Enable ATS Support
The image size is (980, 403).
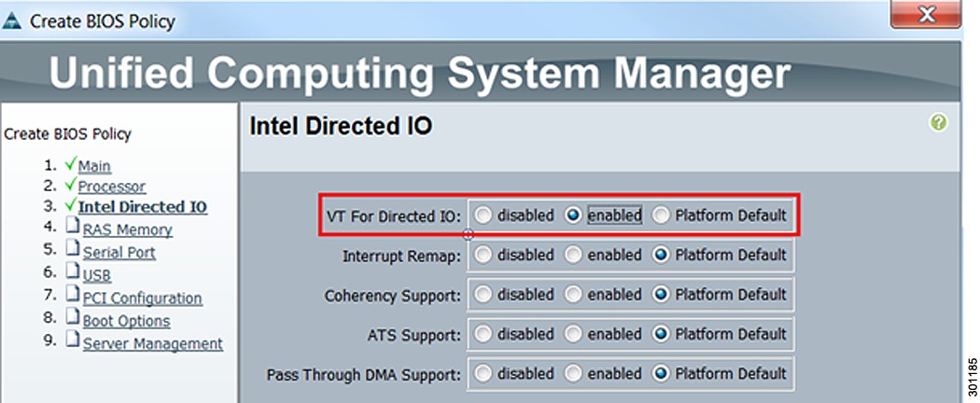(573, 334)
